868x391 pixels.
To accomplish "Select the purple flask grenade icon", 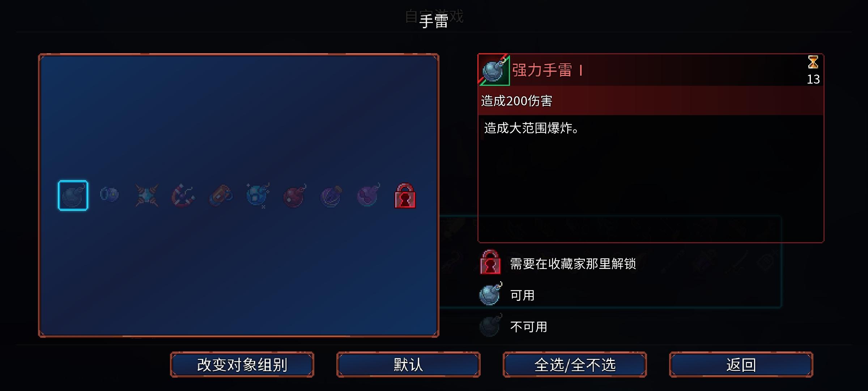I will [331, 196].
